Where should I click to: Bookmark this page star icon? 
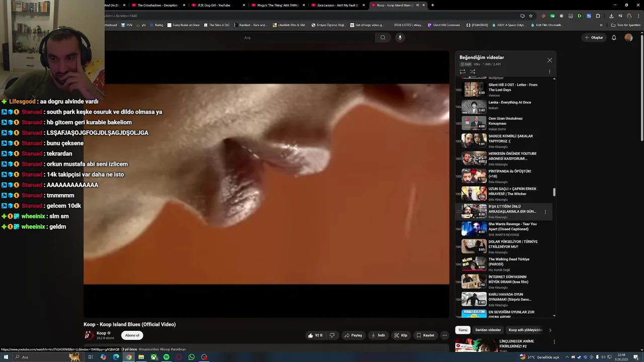(x=531, y=16)
